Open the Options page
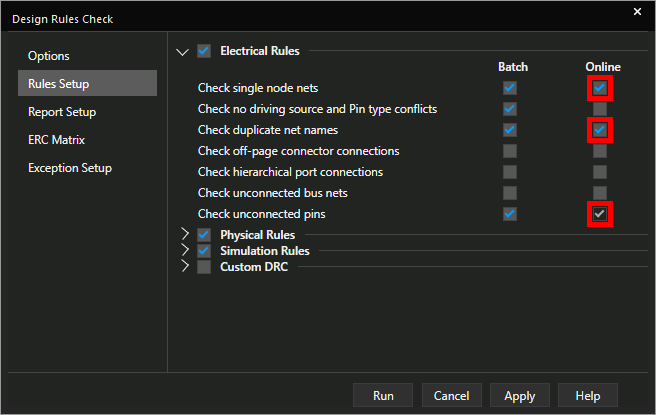Viewport: 656px width, 415px height. tap(49, 56)
